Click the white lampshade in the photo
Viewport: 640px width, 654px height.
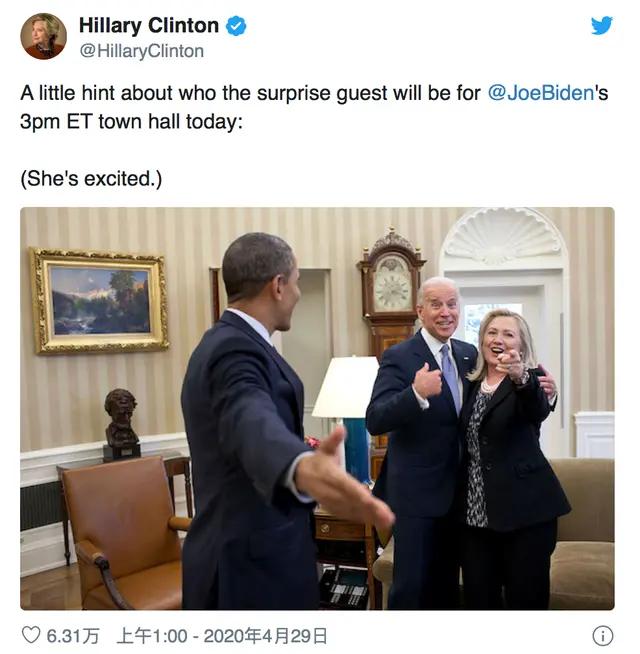[x=346, y=387]
